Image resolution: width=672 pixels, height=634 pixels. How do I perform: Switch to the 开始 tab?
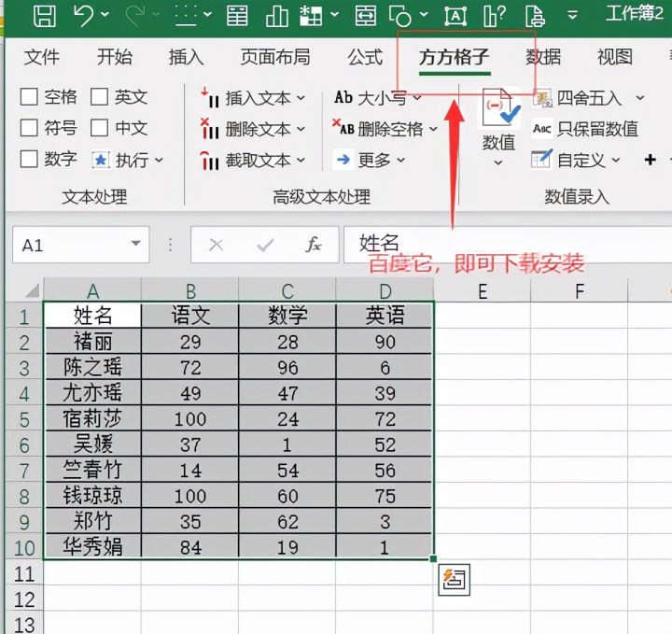tap(114, 57)
